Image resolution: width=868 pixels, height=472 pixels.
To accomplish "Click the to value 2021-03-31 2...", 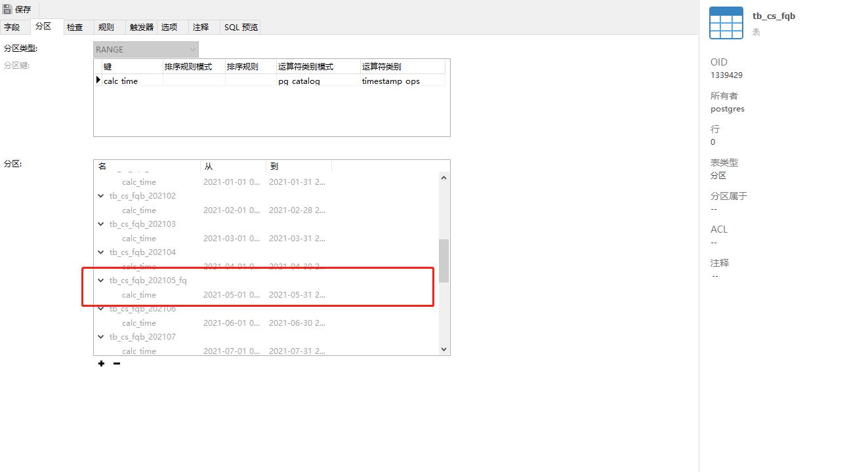I will [297, 239].
